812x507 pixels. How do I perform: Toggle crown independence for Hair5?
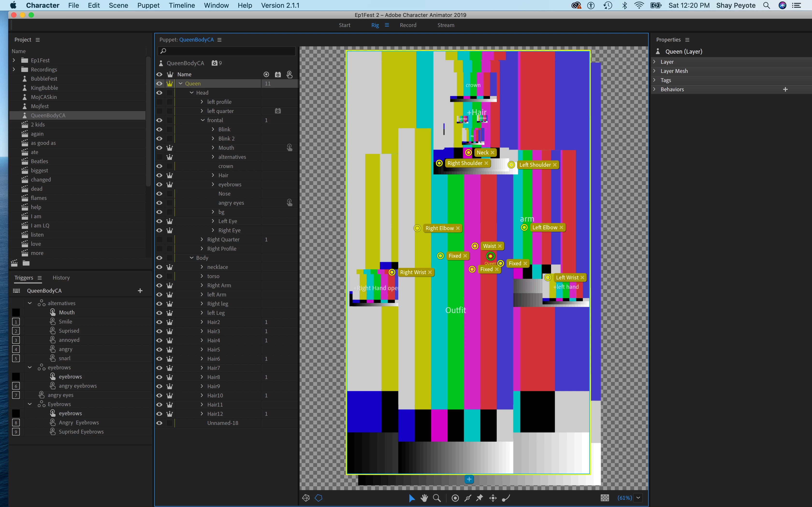click(170, 350)
